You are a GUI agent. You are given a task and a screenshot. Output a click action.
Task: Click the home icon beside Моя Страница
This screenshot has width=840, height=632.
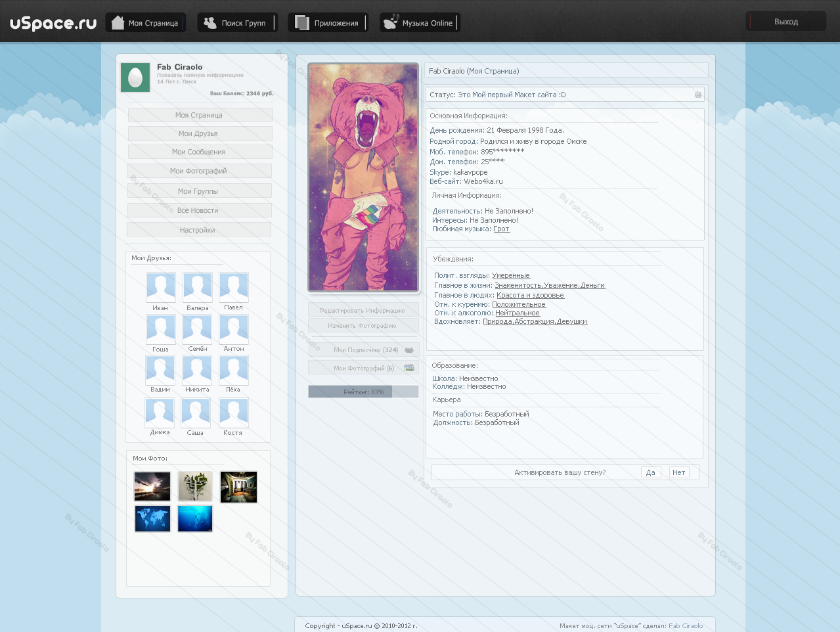pos(118,22)
